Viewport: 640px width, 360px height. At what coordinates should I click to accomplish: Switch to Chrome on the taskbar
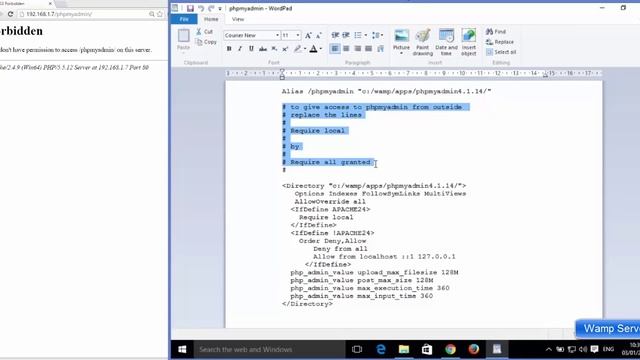(450, 349)
